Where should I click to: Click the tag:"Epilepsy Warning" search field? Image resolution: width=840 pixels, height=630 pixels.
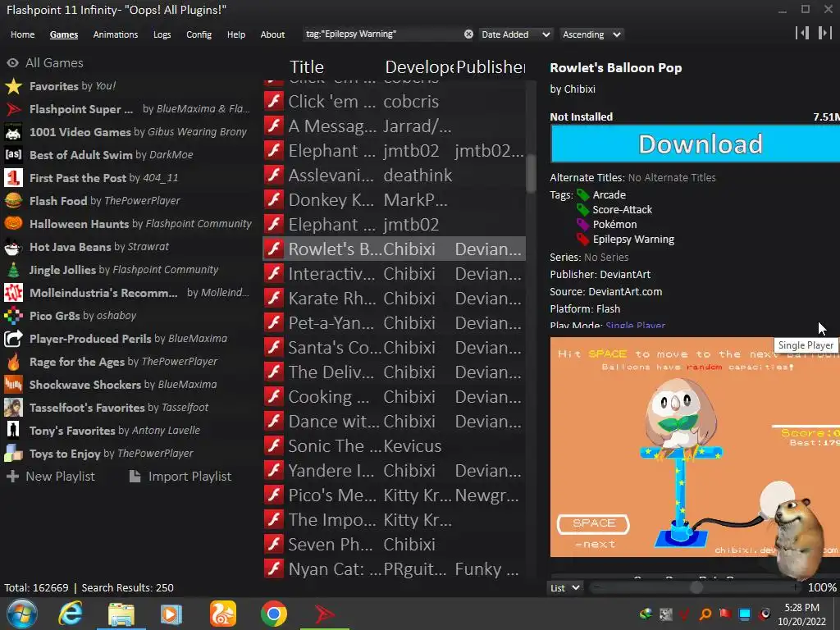(x=382, y=34)
